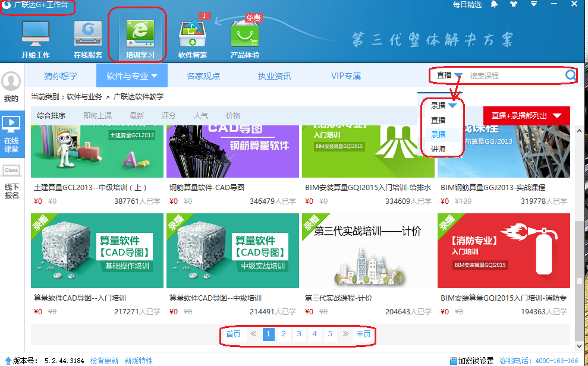Image resolution: width=588 pixels, height=366 pixels.
Task: Open the 在线课堂 sidebar icon
Action: 11,125
